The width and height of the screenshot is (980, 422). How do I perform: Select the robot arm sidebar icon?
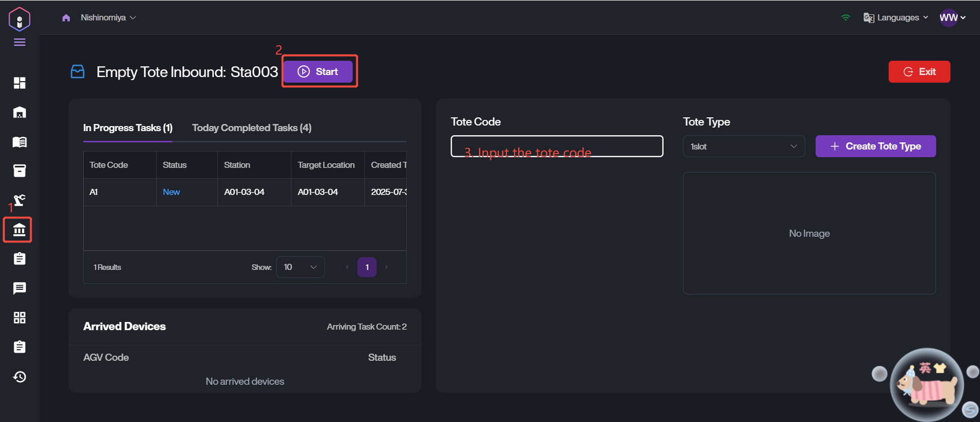coord(19,200)
